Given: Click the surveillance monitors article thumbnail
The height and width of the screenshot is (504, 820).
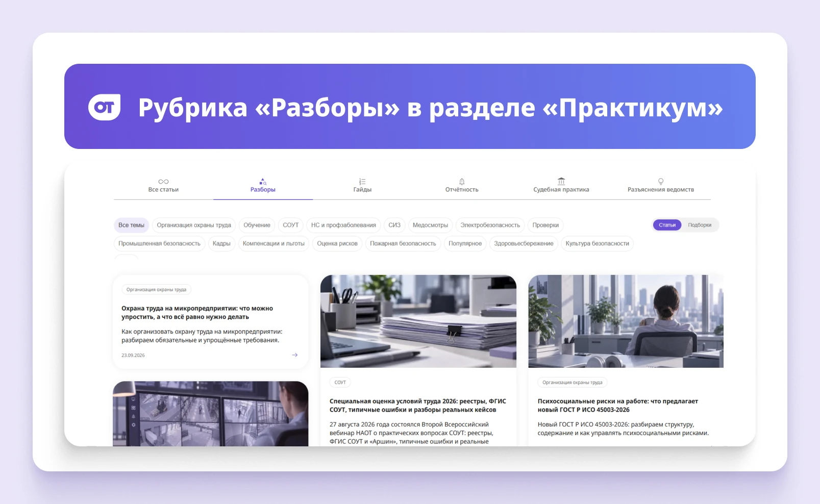Looking at the screenshot, I should click(210, 414).
